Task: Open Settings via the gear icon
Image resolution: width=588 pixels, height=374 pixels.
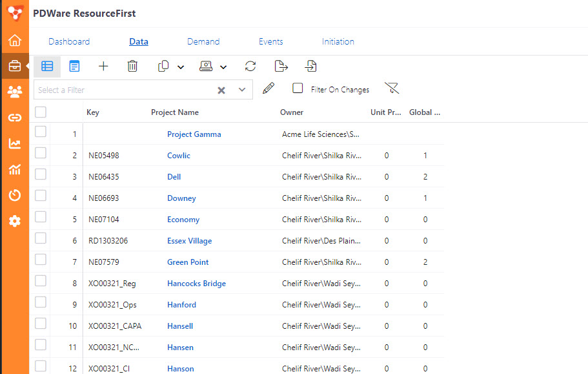Action: tap(14, 221)
